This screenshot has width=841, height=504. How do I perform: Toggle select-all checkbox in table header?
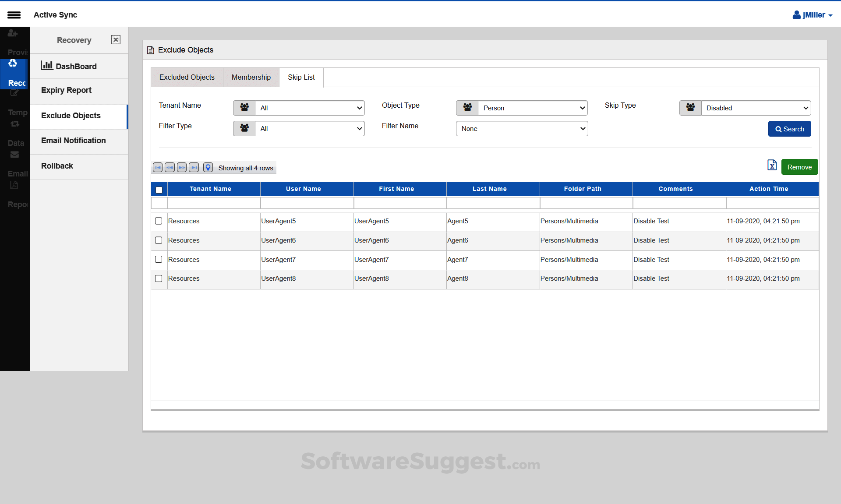click(159, 190)
